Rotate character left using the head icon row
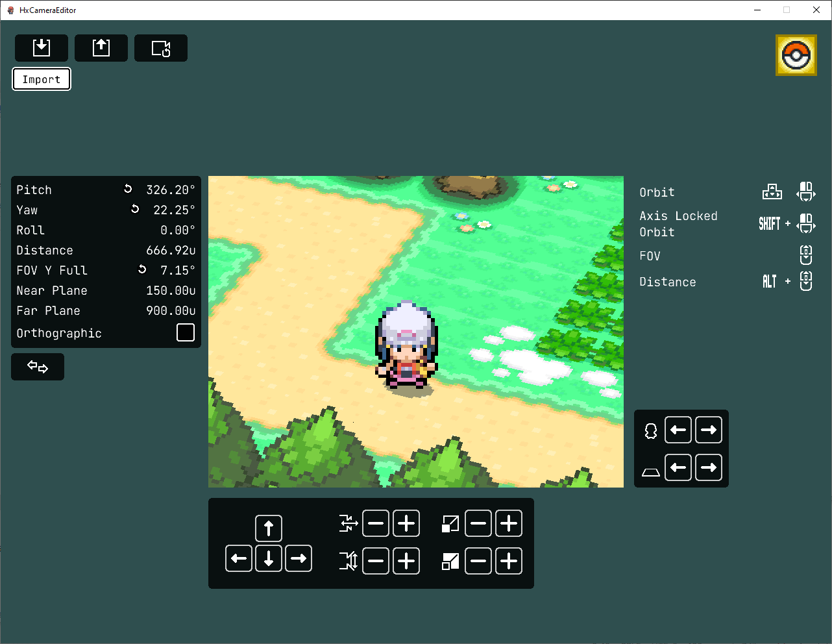Viewport: 832px width, 644px height. [x=678, y=430]
